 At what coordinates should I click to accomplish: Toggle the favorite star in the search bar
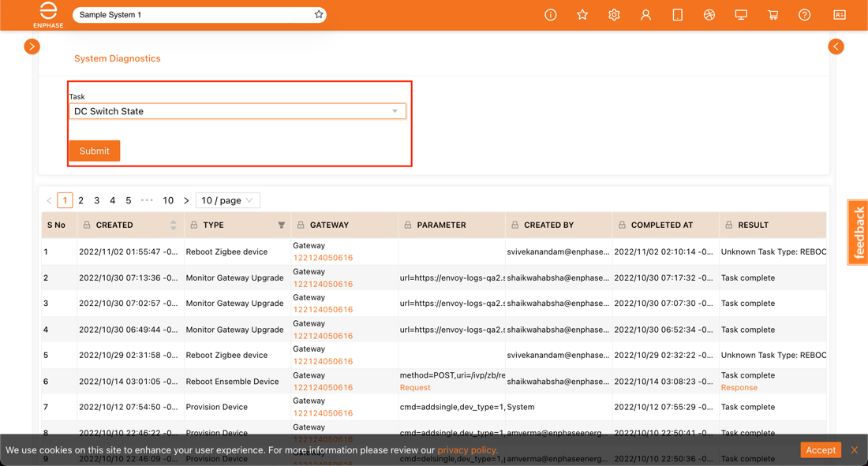pos(318,14)
